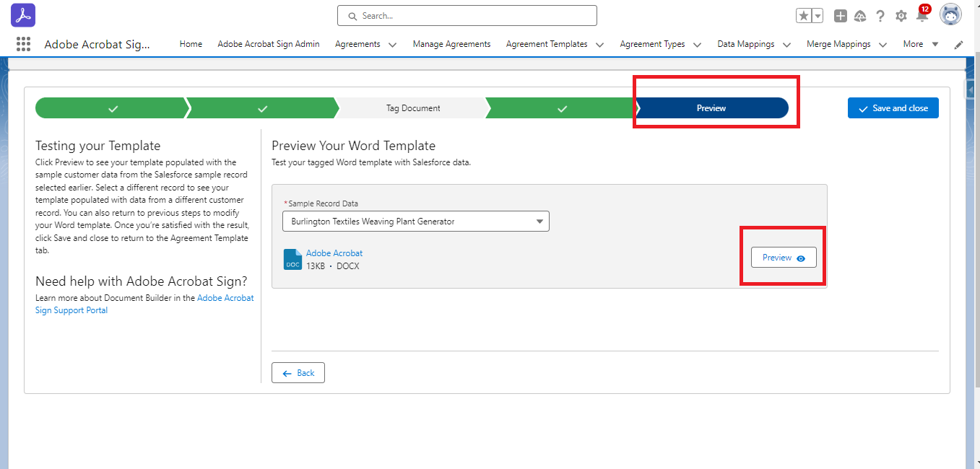Open the Agreement Templates tab
This screenshot has width=980, height=469.
point(547,44)
